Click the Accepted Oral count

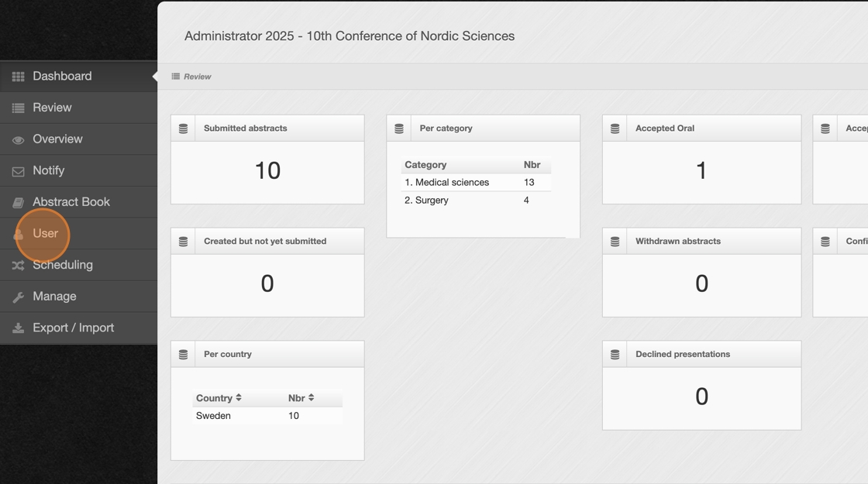(x=701, y=171)
